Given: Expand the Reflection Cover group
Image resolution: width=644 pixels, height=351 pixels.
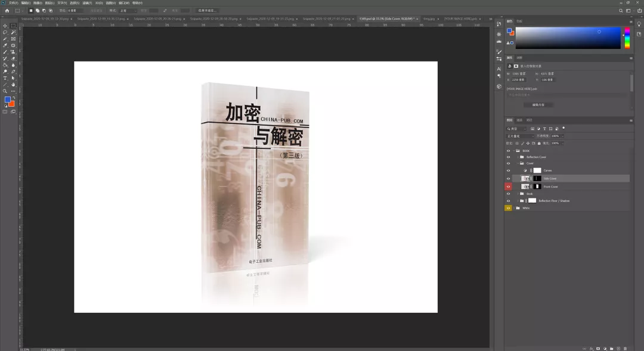Looking at the screenshot, I should [518, 157].
